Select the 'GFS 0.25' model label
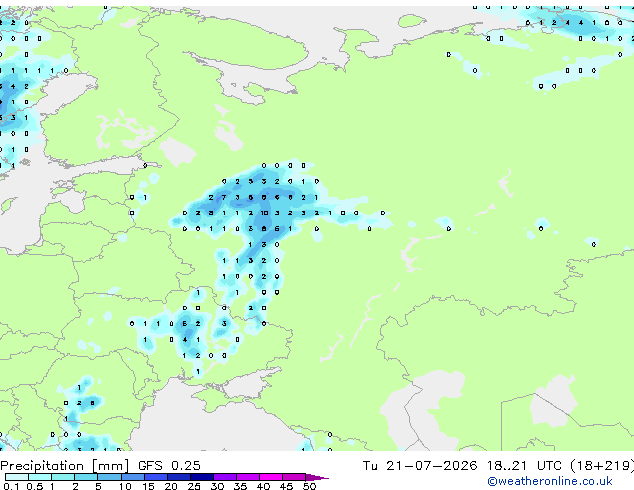634x490 pixels. click(x=169, y=466)
